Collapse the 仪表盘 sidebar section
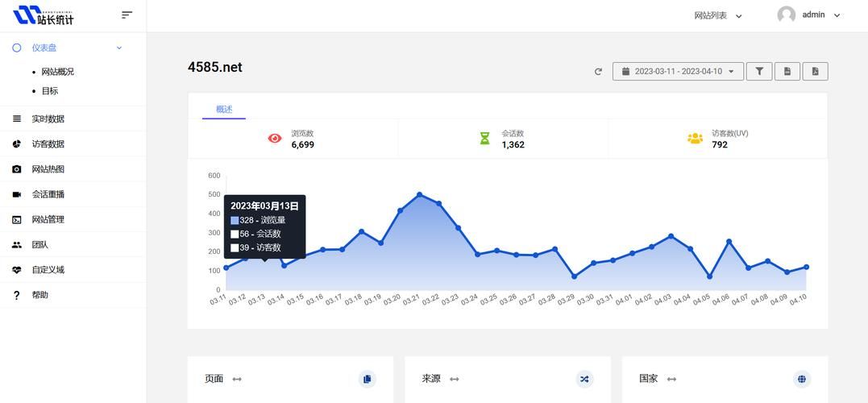The height and width of the screenshot is (403, 868). (119, 48)
